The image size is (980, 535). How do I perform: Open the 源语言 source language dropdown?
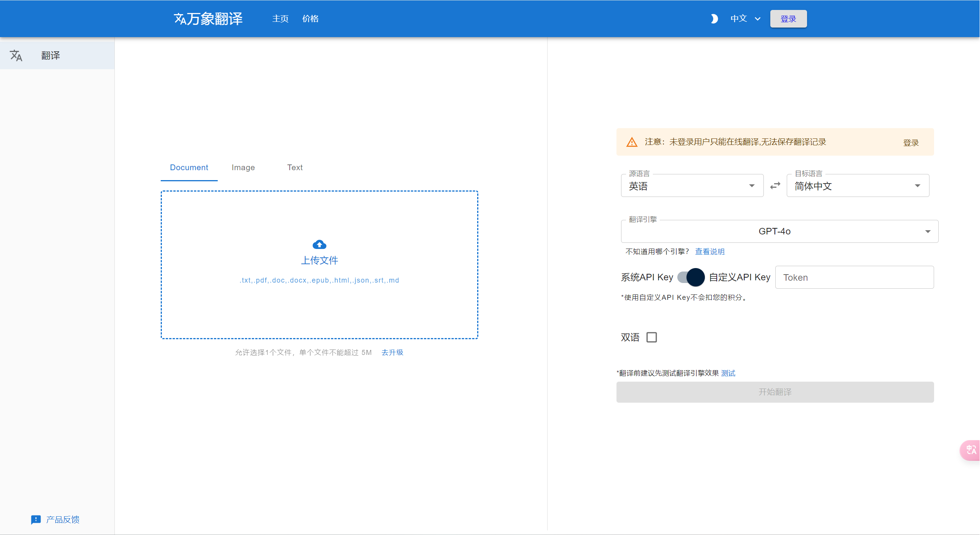click(x=692, y=185)
